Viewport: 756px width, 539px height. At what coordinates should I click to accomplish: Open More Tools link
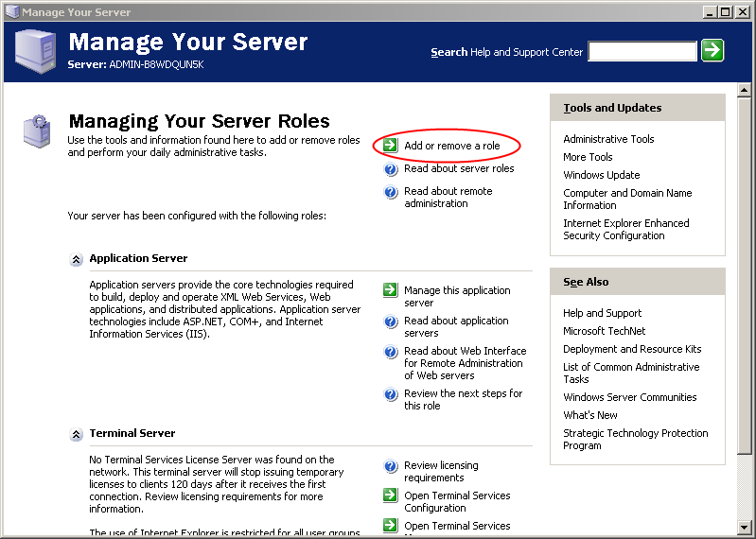(x=588, y=157)
